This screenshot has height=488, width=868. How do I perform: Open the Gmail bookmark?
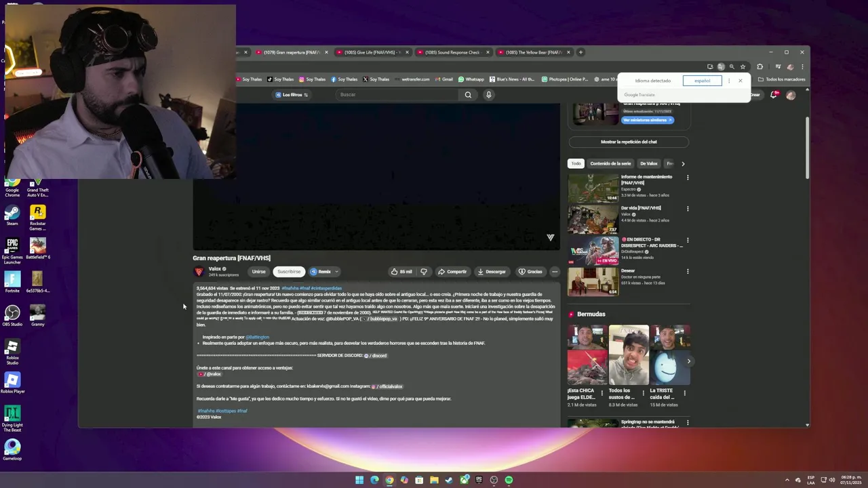tap(443, 79)
